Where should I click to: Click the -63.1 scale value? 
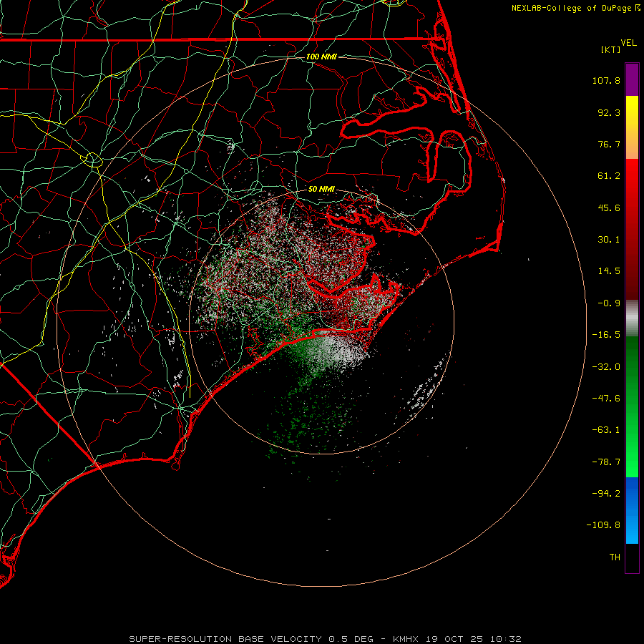point(606,430)
